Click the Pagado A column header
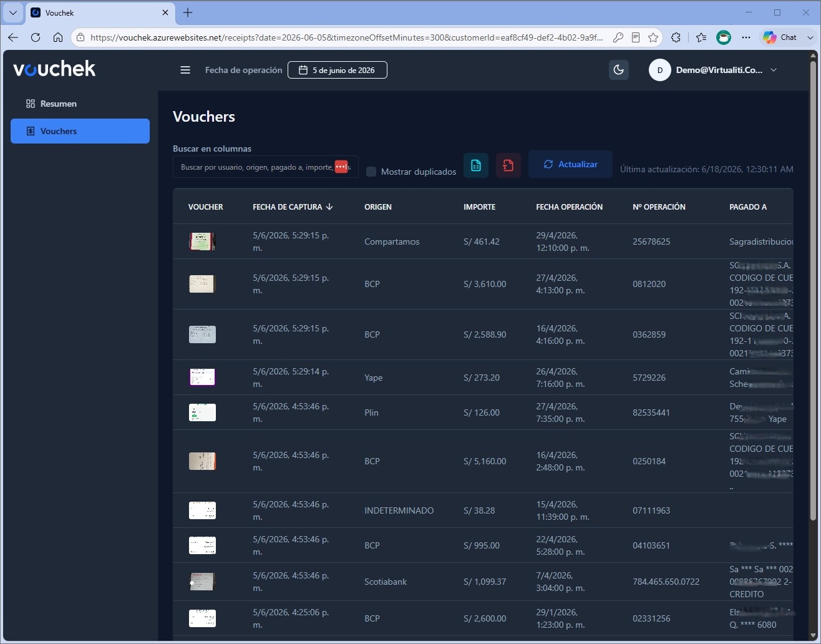Image resolution: width=821 pixels, height=644 pixels. pos(748,207)
